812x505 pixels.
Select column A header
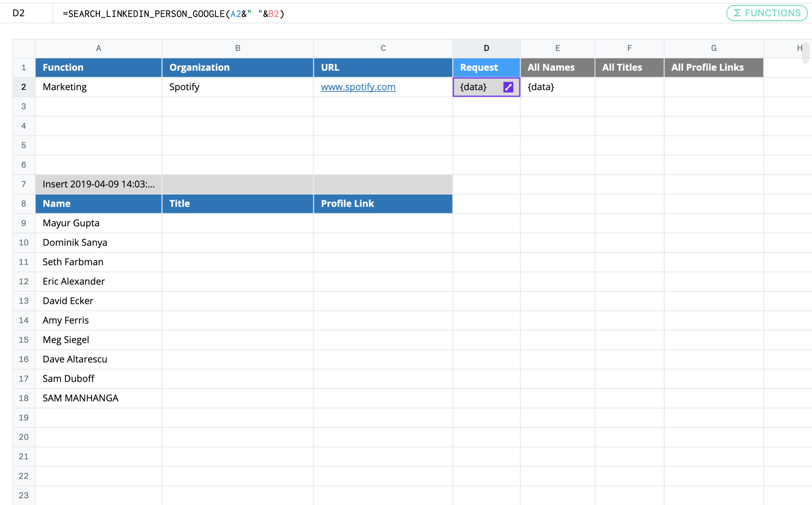[x=99, y=48]
